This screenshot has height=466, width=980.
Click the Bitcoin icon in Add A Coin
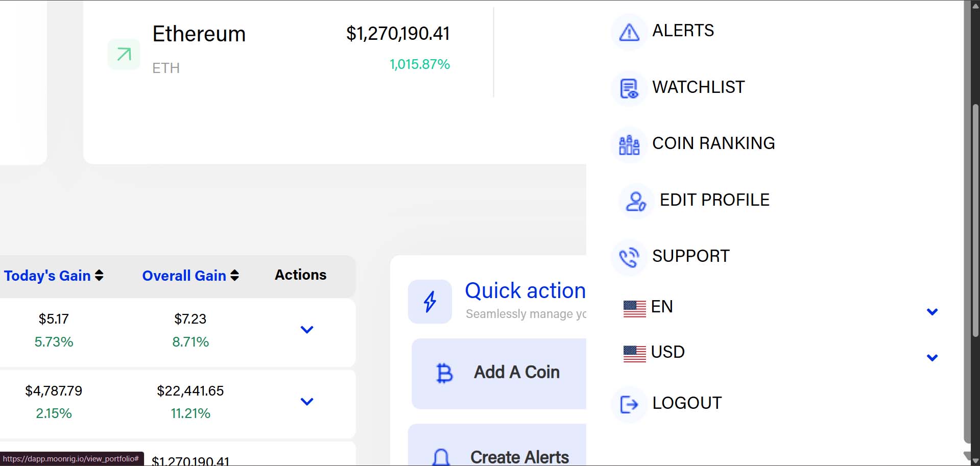[x=444, y=373]
